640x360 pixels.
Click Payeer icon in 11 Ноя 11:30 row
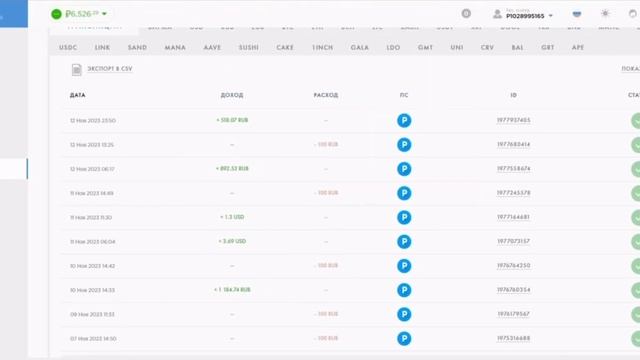404,217
